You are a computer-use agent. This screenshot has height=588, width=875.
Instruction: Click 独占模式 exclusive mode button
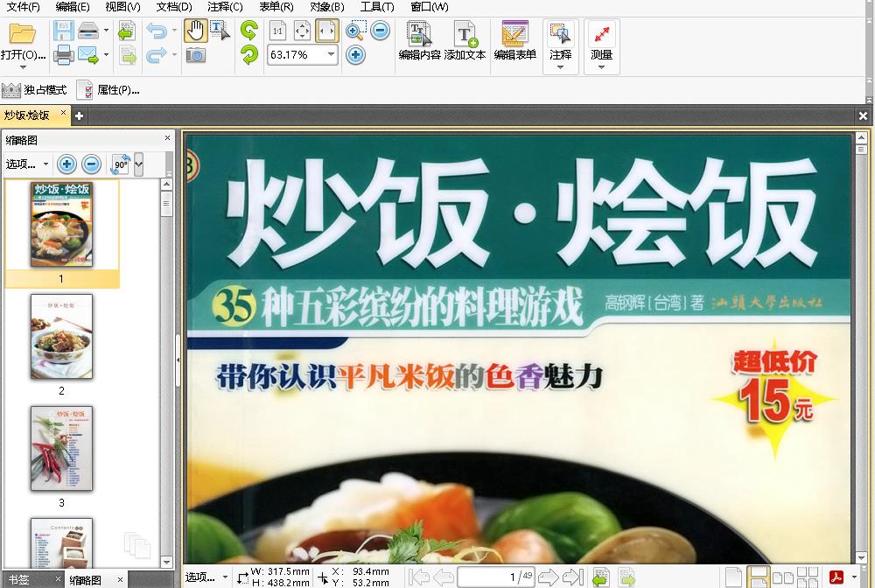(x=34, y=90)
